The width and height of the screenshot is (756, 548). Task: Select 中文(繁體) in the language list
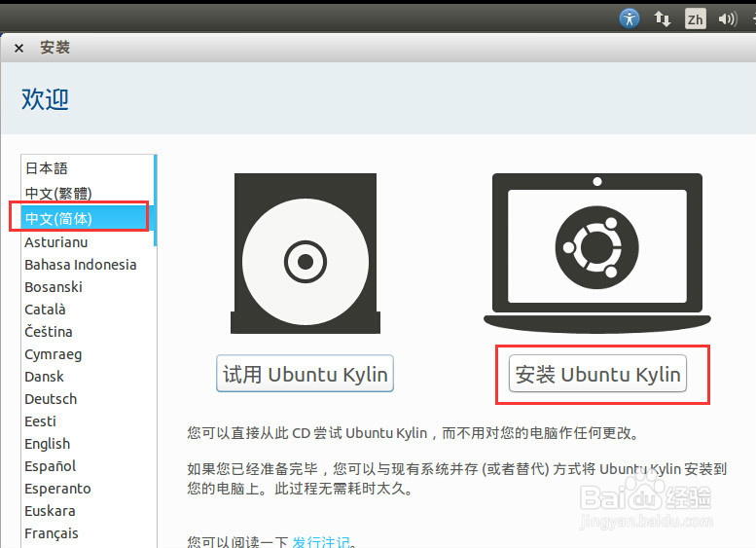88,194
